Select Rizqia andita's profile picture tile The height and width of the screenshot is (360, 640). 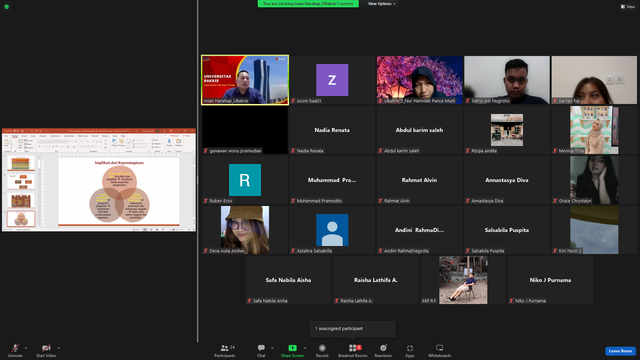pyautogui.click(x=507, y=130)
